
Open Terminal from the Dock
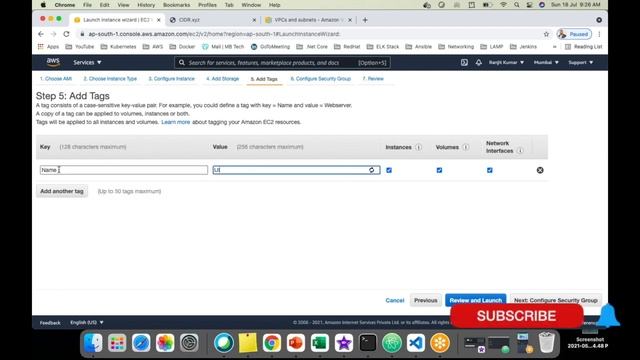click(368, 343)
